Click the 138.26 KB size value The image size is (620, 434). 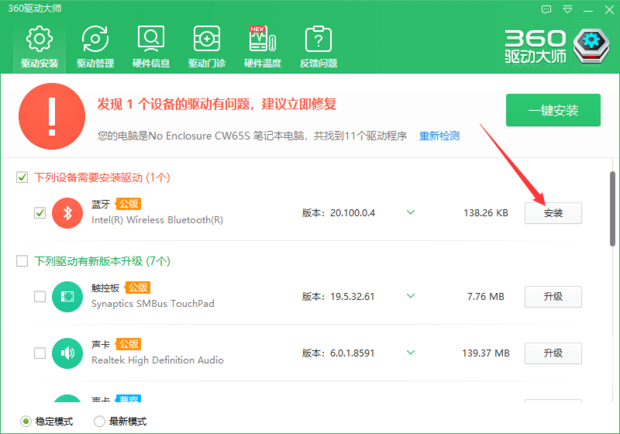pos(486,213)
